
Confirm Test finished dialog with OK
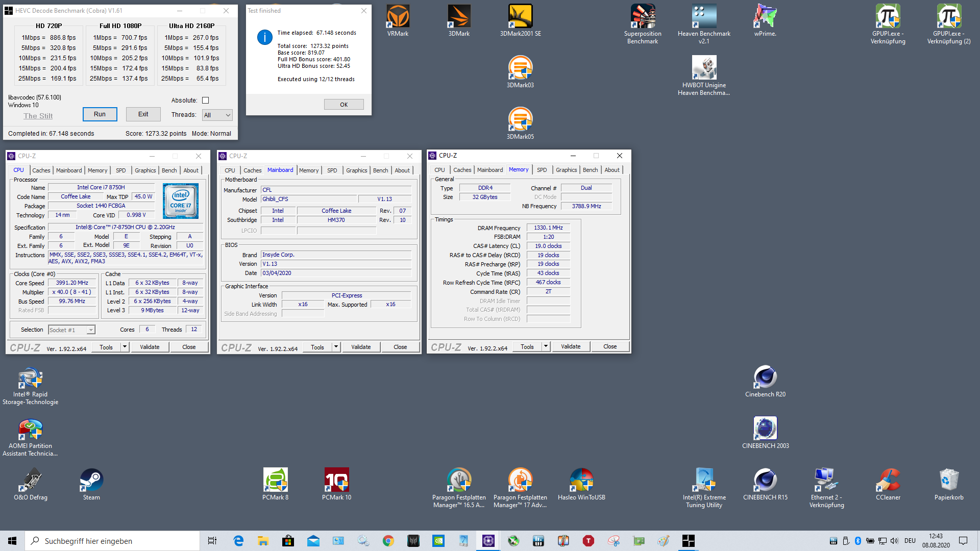(x=344, y=105)
